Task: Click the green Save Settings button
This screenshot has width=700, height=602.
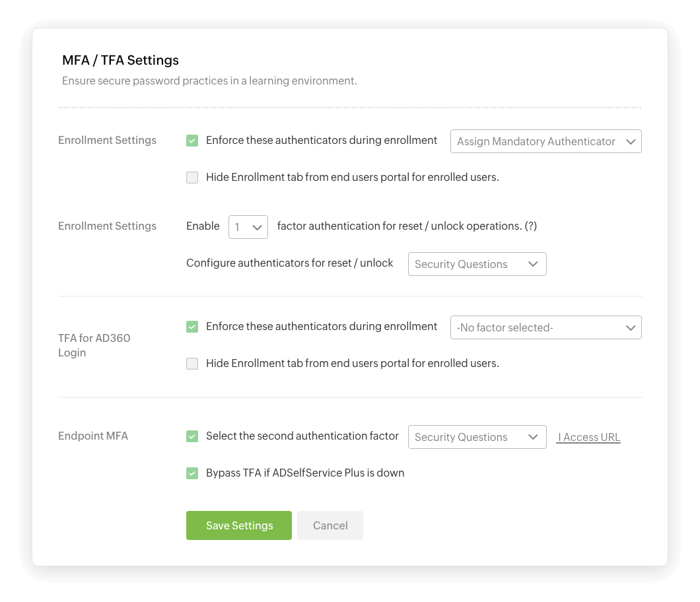Action: click(239, 525)
